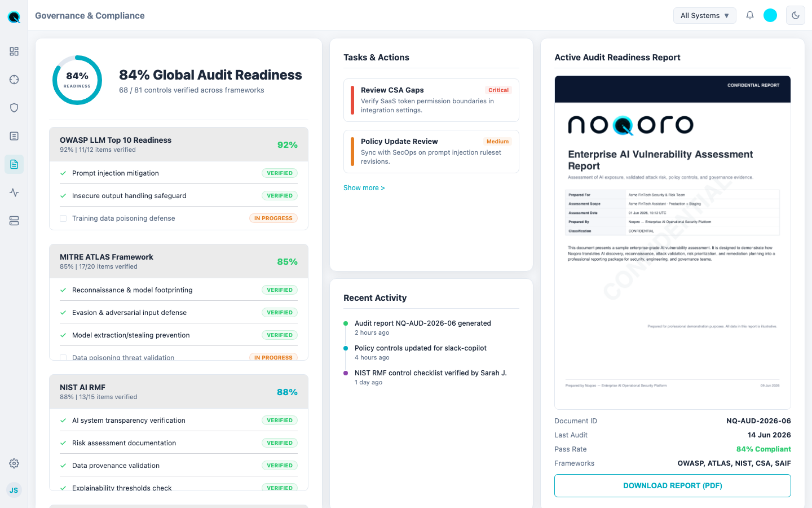Click the Show more link under Tasks

click(364, 188)
